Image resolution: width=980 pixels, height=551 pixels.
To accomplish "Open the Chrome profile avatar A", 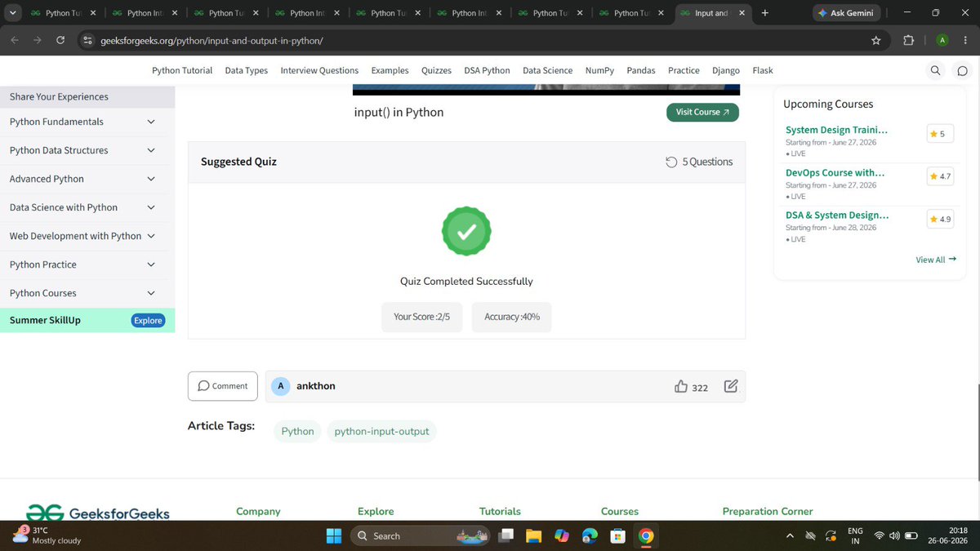I will pos(942,41).
